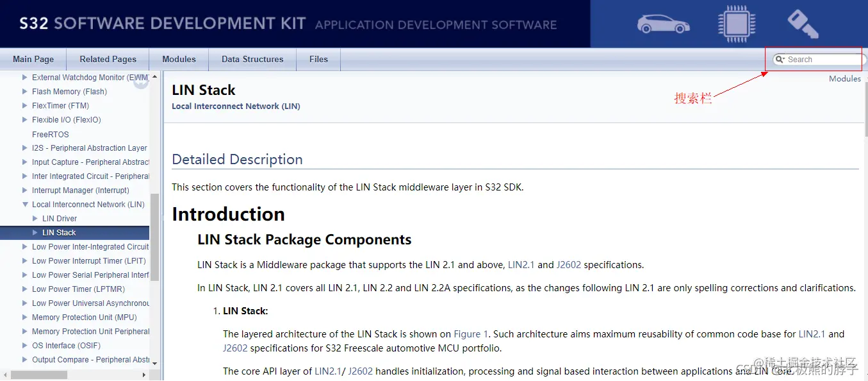Select Flexible I/O (FlexIO) tree item
868x381 pixels.
[67, 120]
